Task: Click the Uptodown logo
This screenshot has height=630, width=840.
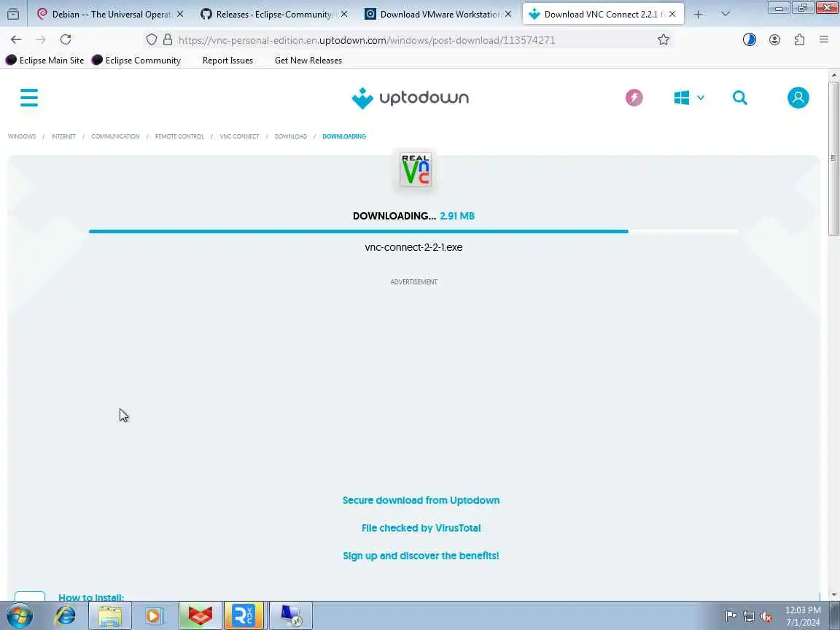Action: coord(411,98)
